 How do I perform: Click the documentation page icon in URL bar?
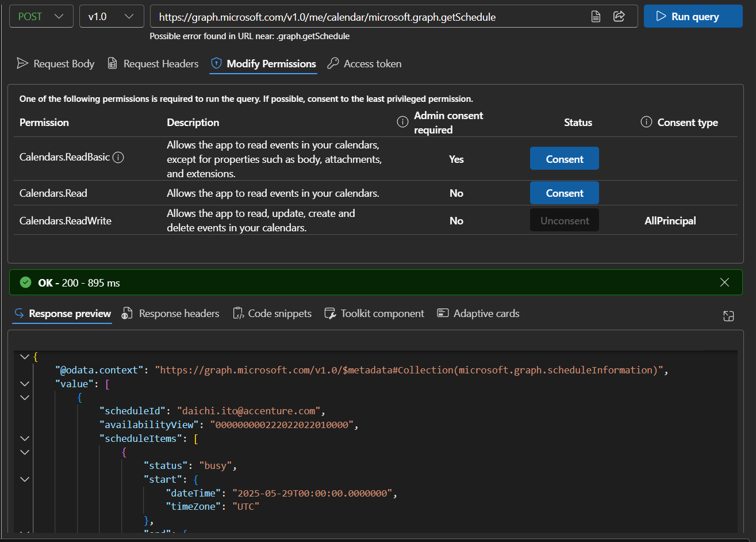[596, 17]
